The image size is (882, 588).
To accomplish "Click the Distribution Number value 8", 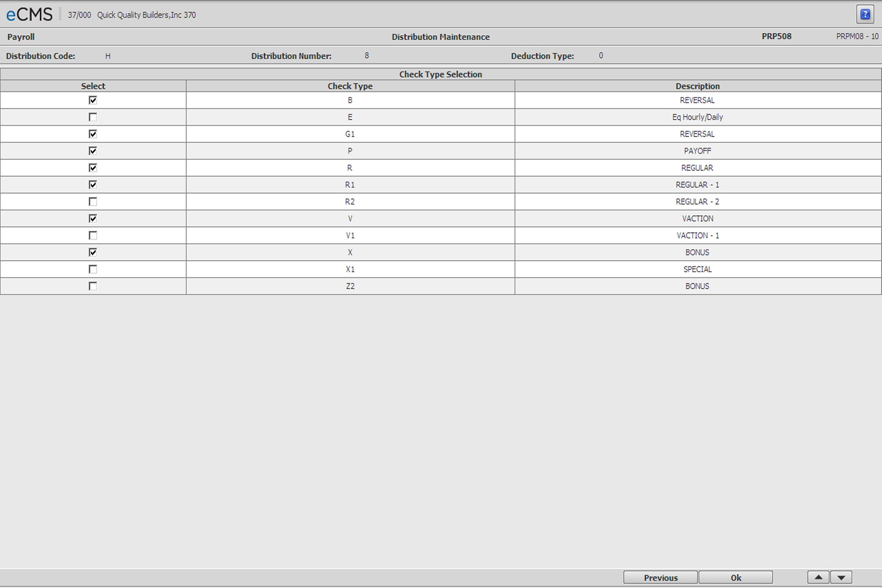I will pos(367,56).
